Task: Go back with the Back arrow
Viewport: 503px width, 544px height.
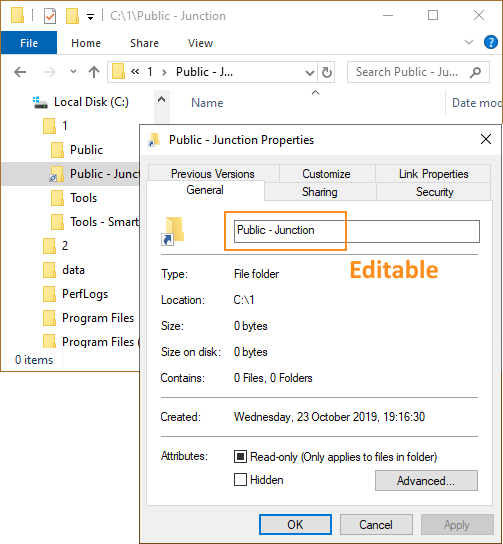Action: tap(20, 72)
